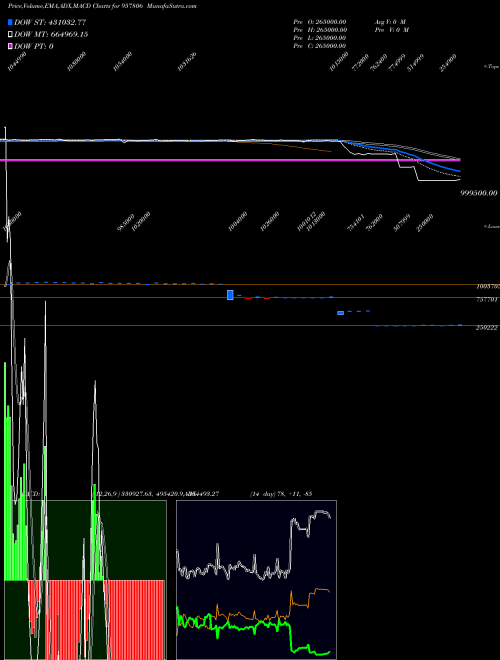Click the 'Avg V: 0 M' label
This screenshot has height=660, width=500.
pos(391,21)
